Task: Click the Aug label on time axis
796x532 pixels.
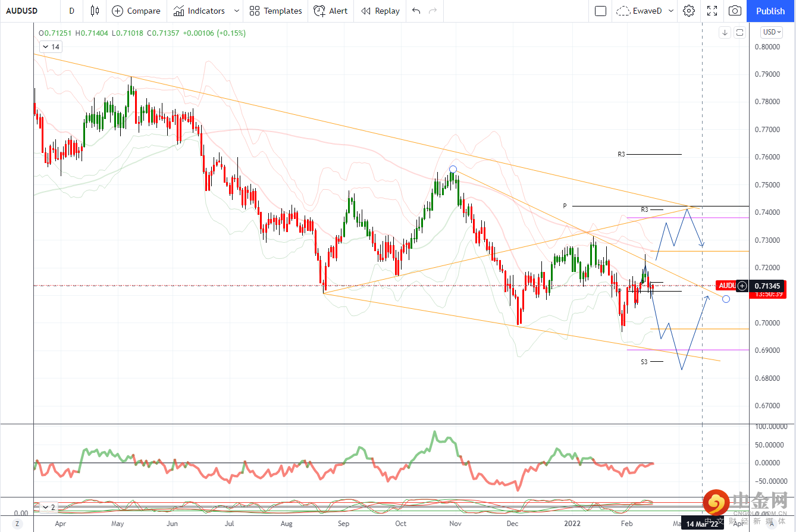Action: pyautogui.click(x=287, y=524)
